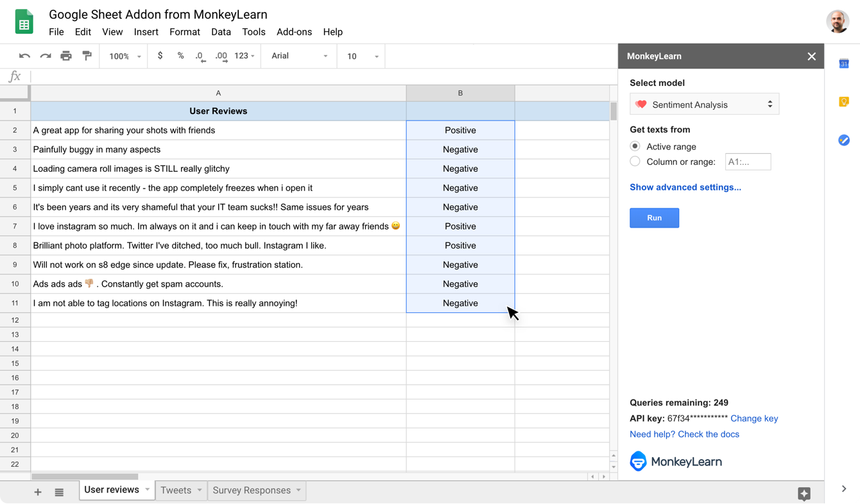Open the Google Tasks side icon

point(844,140)
